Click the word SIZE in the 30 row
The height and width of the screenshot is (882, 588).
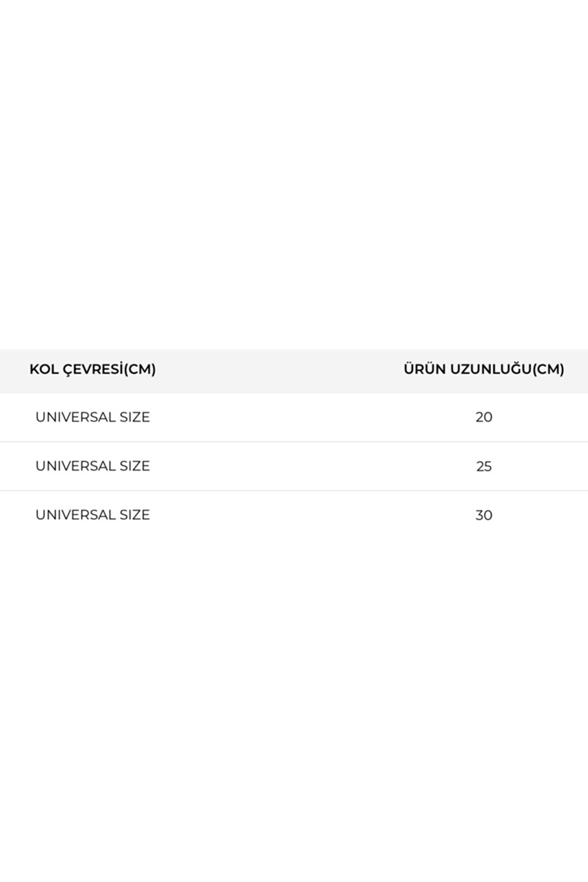point(135,515)
